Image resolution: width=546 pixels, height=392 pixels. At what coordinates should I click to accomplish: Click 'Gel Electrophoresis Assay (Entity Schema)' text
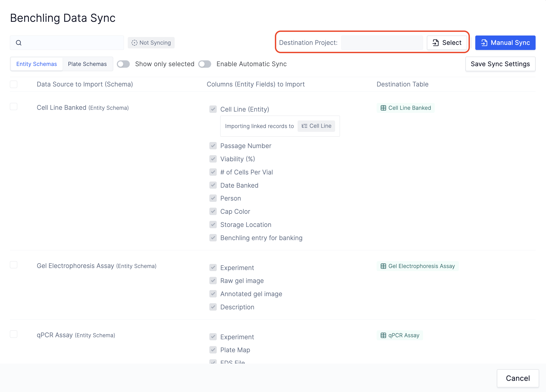97,266
